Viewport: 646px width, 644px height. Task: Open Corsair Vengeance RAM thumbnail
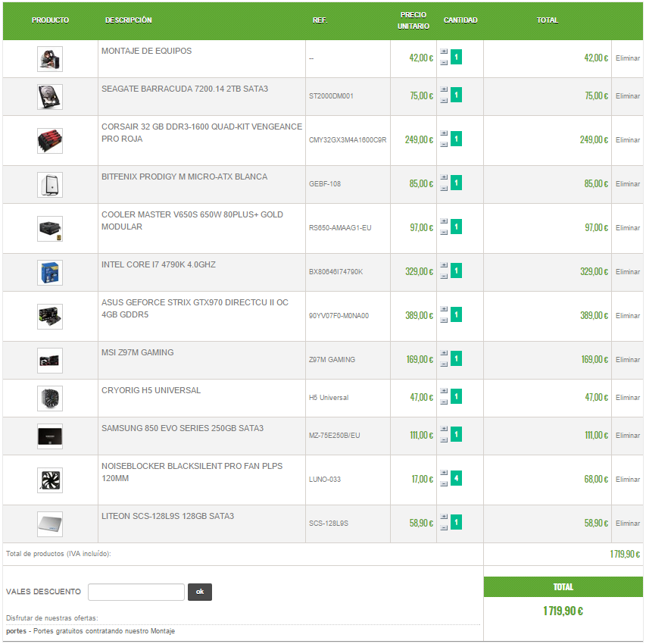pyautogui.click(x=50, y=141)
